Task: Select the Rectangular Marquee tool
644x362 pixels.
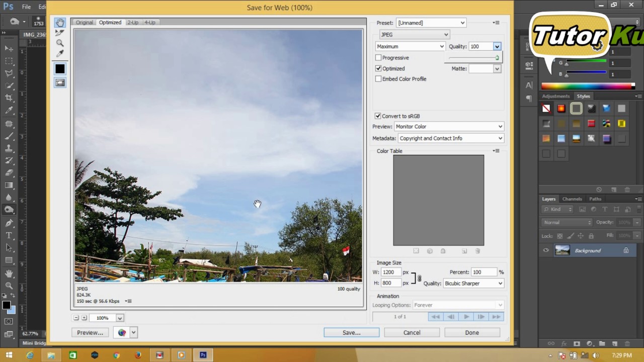Action: pyautogui.click(x=9, y=61)
